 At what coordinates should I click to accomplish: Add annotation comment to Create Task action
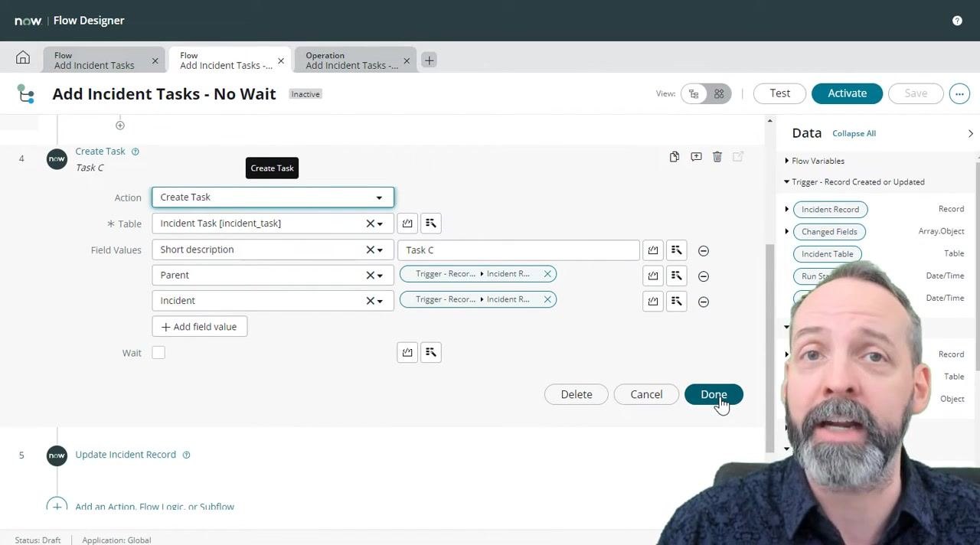tap(696, 157)
